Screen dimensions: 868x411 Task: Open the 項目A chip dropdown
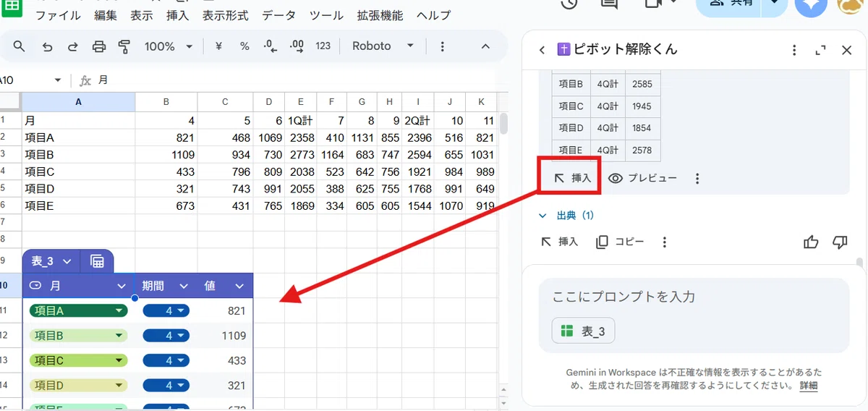(x=119, y=311)
